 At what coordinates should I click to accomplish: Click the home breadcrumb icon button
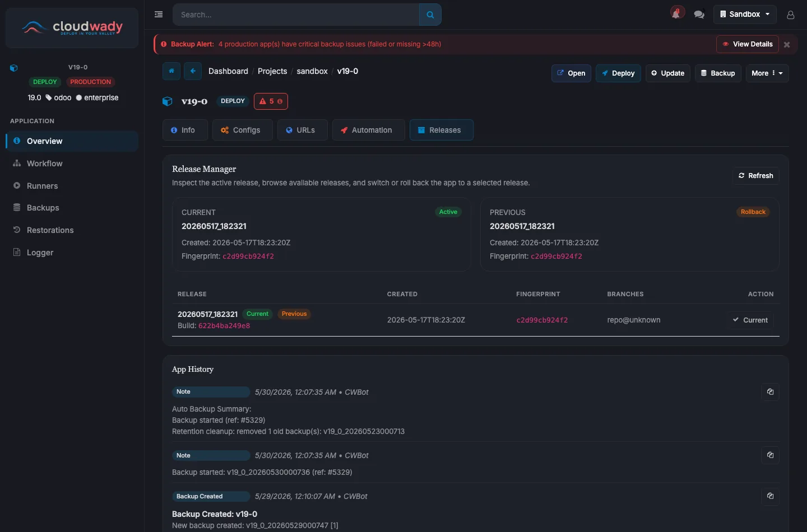pos(171,71)
